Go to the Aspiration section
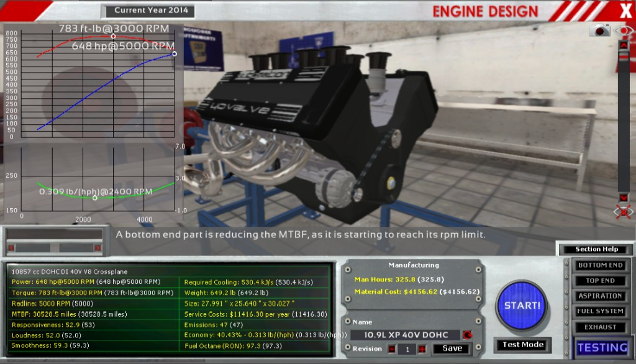 point(600,296)
